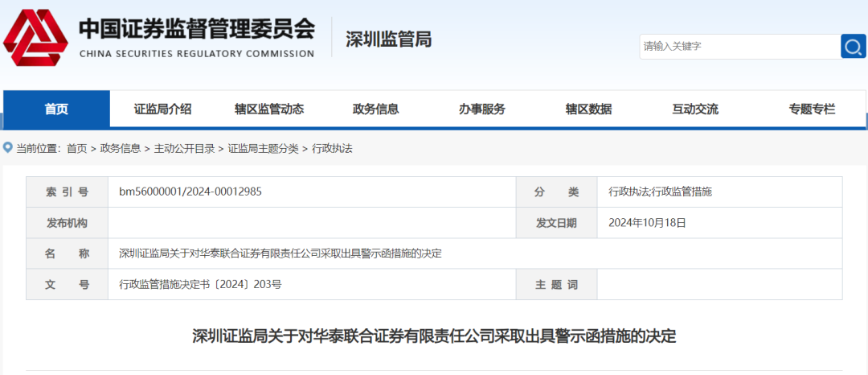Go to 首页 in the breadcrumb
This screenshot has height=375, width=868.
tap(77, 148)
